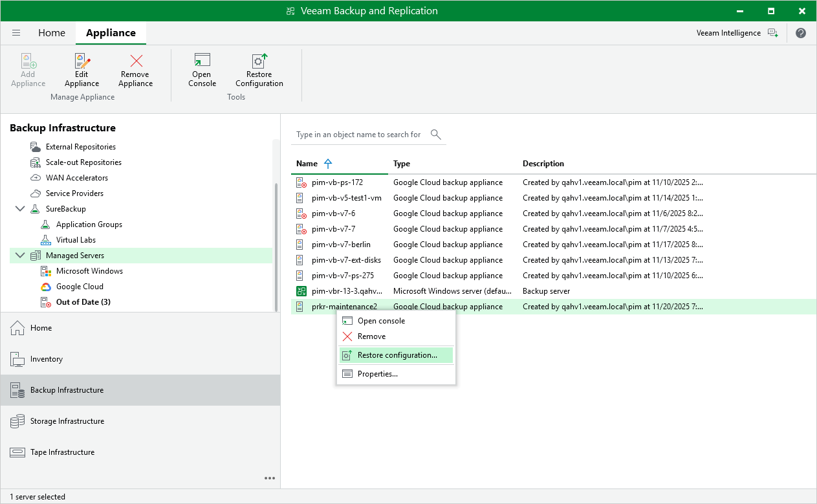Collapse the Managed Servers tree node
This screenshot has height=504, width=817.
19,256
